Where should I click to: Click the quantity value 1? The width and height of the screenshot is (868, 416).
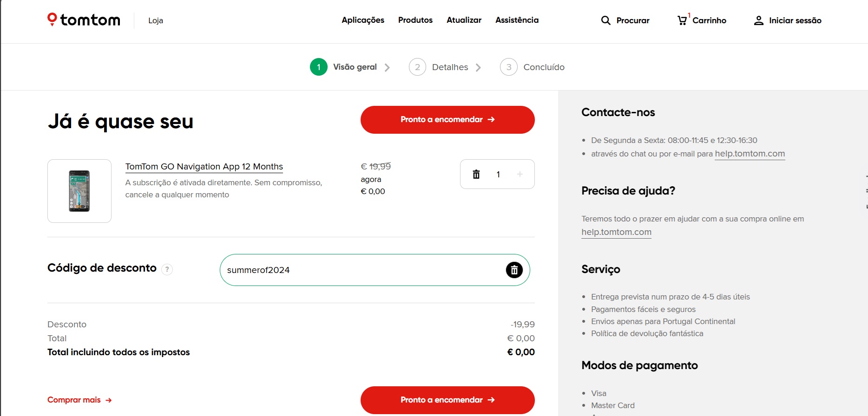[x=498, y=174]
